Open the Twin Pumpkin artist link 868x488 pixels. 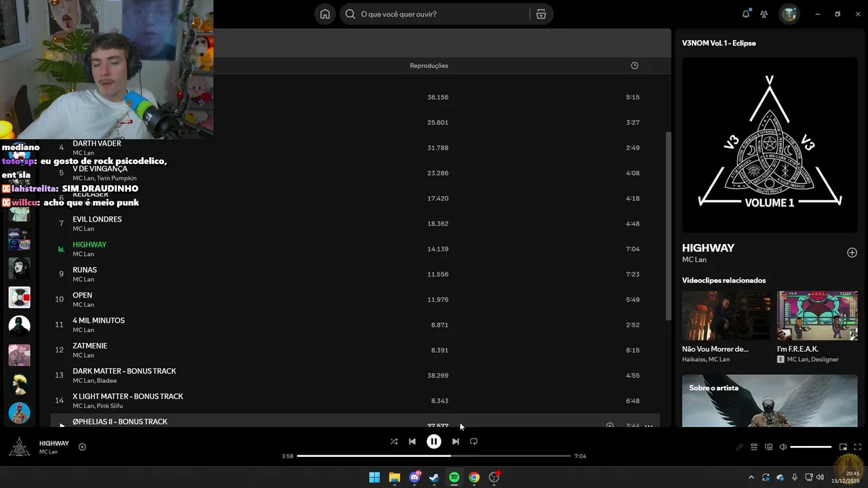117,178
